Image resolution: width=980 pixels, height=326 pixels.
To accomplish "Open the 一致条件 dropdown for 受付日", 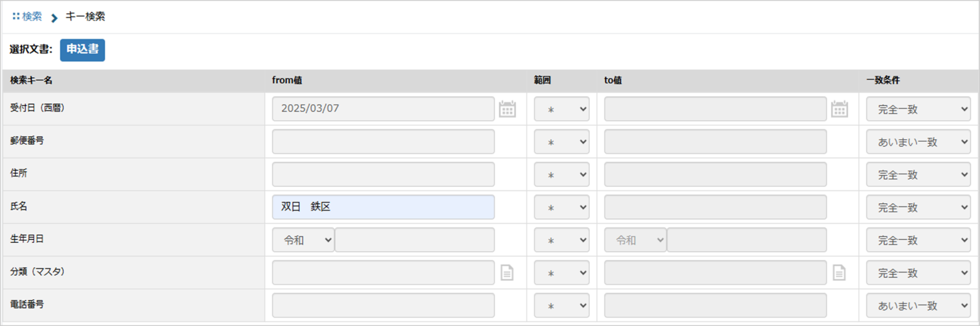I will point(918,109).
